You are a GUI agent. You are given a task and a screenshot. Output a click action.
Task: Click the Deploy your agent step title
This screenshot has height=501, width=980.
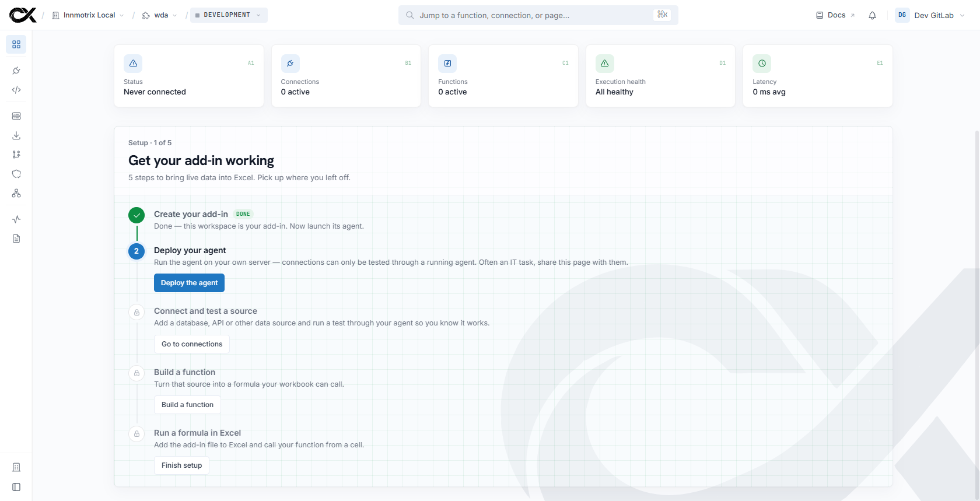tap(190, 250)
